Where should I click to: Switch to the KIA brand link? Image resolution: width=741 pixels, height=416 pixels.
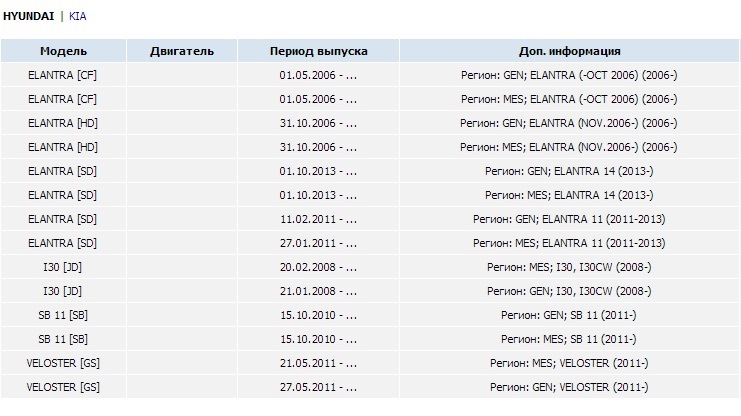tap(78, 16)
